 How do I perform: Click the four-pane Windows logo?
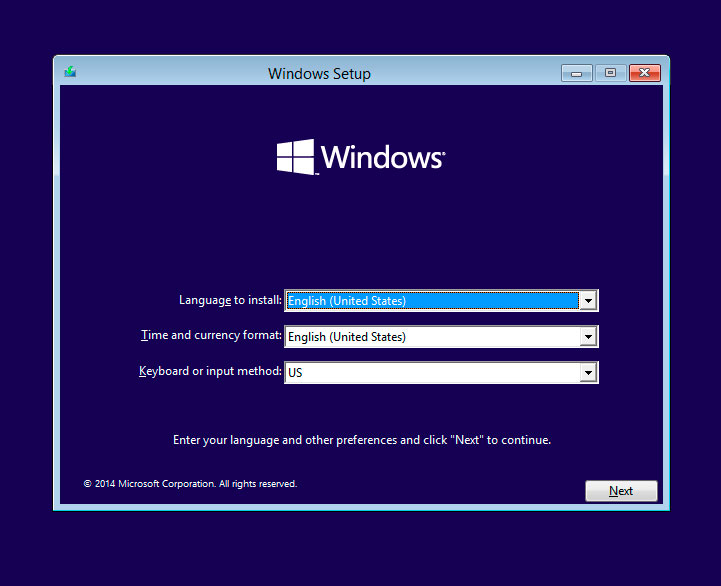click(x=295, y=157)
